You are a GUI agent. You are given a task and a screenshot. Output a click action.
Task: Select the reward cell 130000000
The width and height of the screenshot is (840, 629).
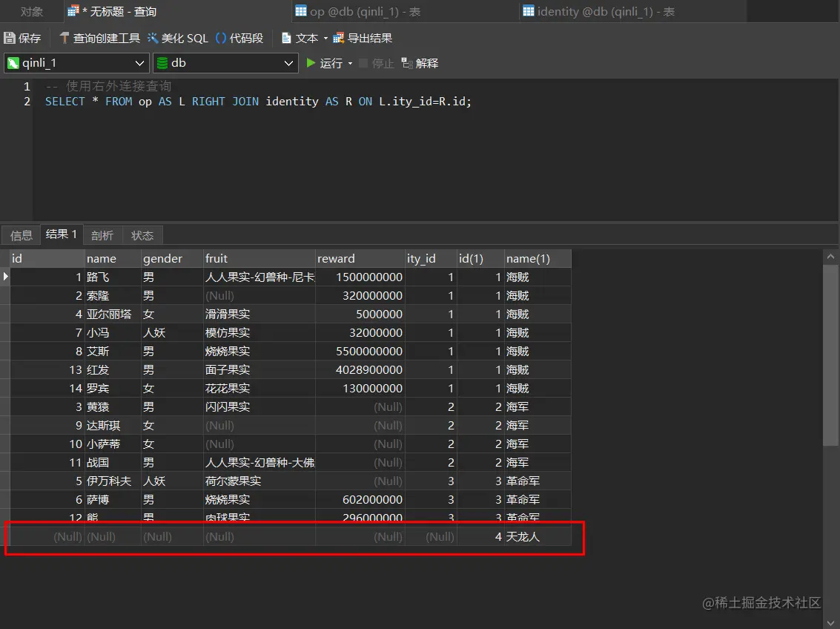pyautogui.click(x=360, y=389)
